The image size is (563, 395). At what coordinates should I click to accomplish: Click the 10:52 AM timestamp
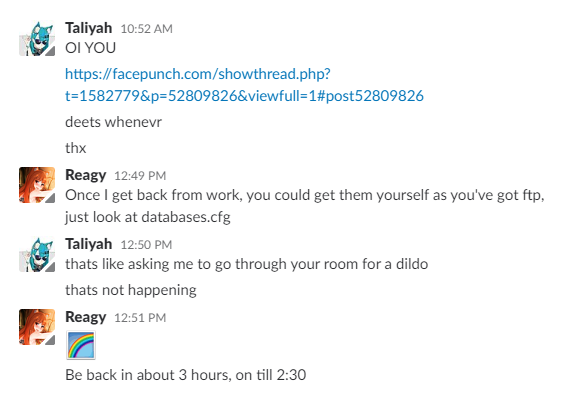146,29
